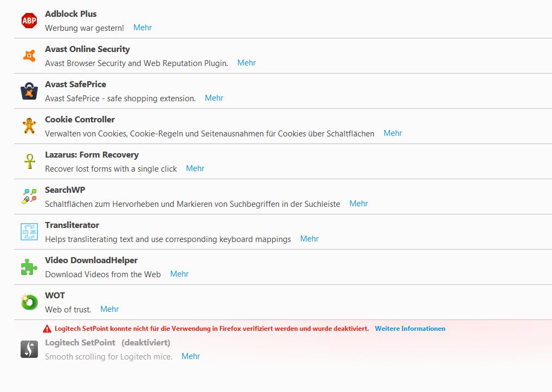Click the Transliterator icon
The height and width of the screenshot is (392, 552).
(29, 232)
